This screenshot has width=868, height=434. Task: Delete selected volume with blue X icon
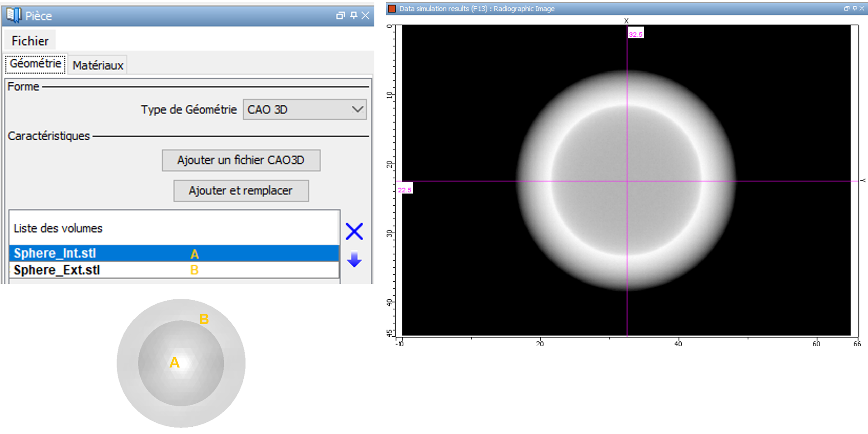(x=354, y=231)
